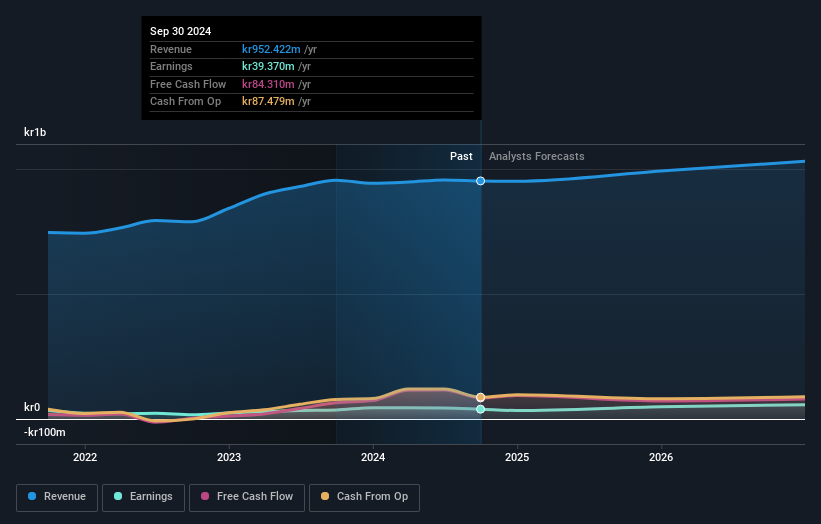Viewport: 821px width, 524px height.
Task: Click the 2025 x-axis label
Action: tap(517, 458)
